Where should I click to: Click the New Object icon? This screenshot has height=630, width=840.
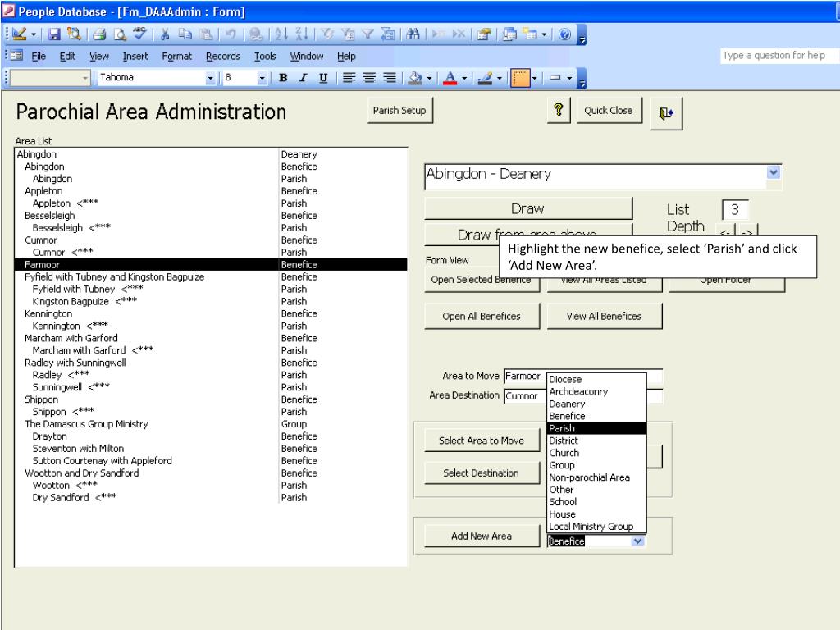click(530, 34)
